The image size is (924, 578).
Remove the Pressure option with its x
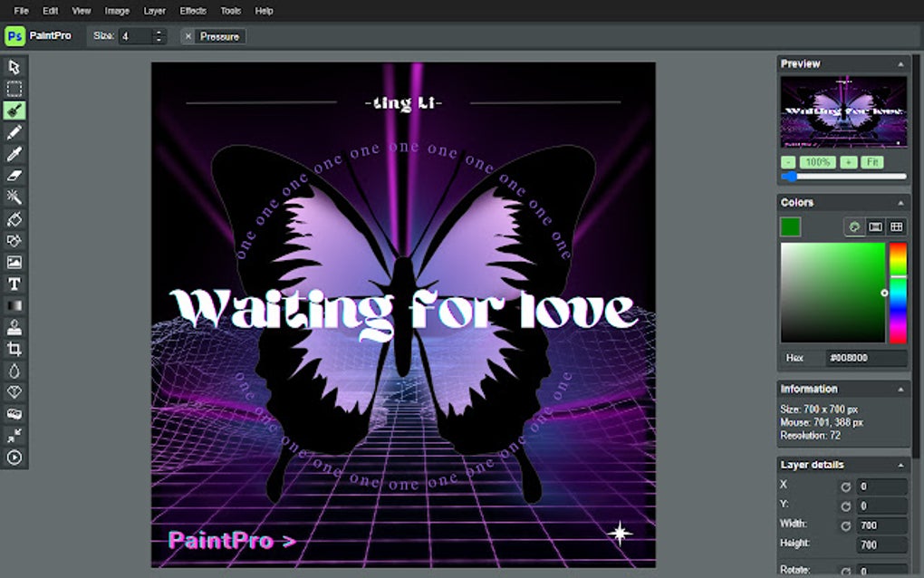(188, 36)
